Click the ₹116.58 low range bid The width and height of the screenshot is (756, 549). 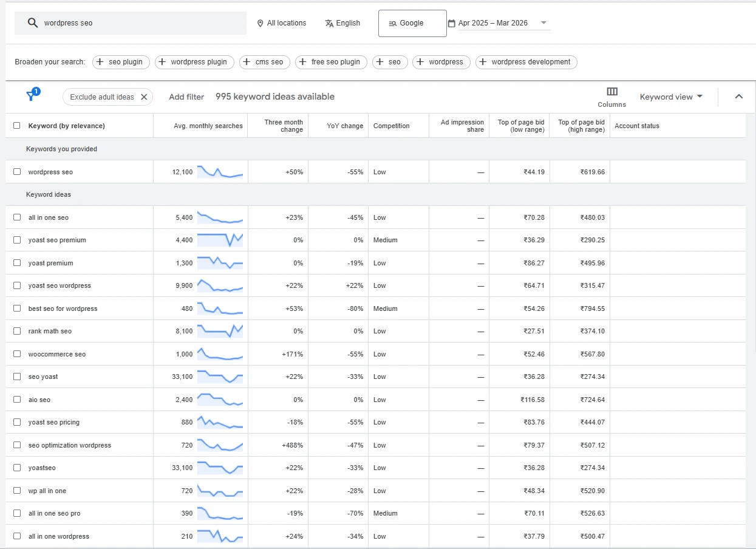[x=533, y=400]
